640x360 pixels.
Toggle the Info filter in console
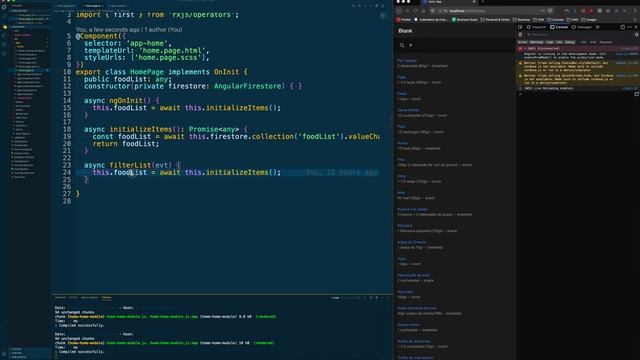(x=559, y=42)
